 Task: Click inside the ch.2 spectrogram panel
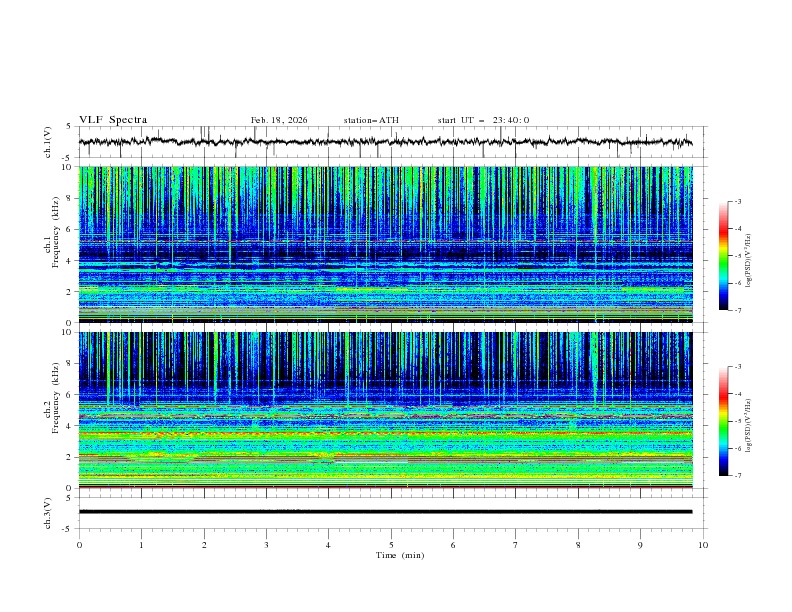[390, 410]
